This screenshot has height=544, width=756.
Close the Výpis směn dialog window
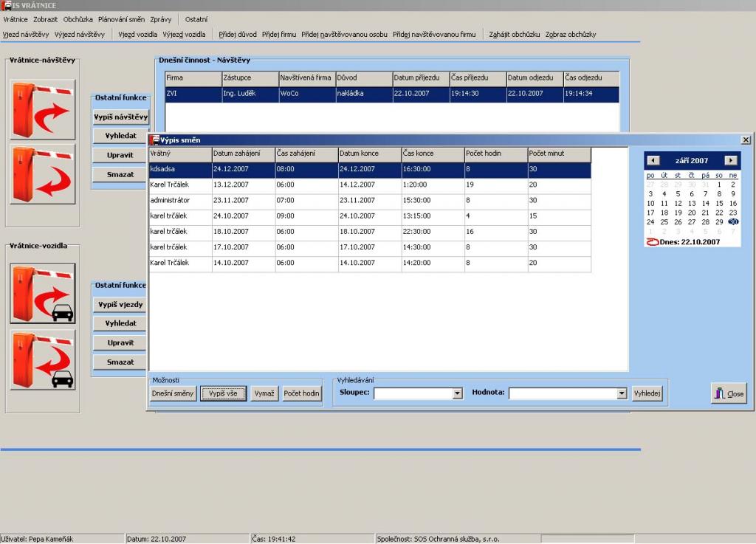click(746, 140)
